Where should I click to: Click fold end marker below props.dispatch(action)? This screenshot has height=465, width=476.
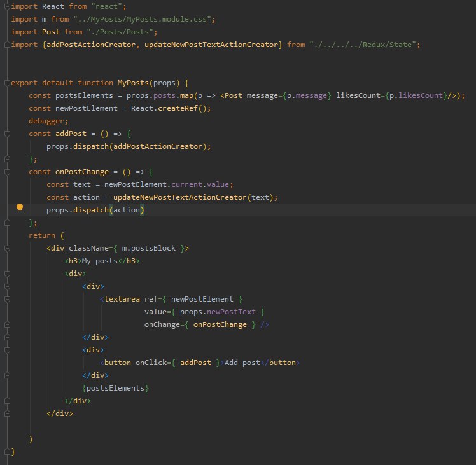pyautogui.click(x=7, y=223)
